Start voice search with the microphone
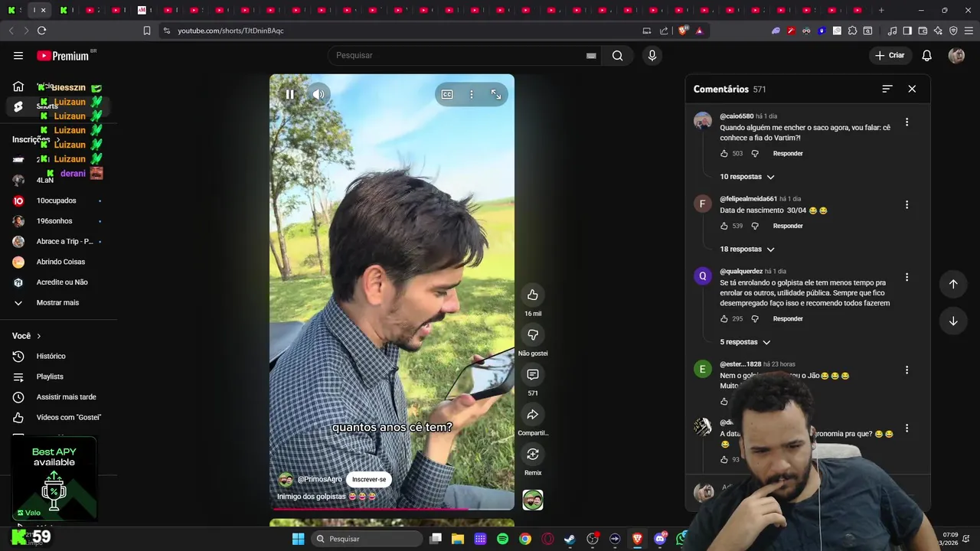This screenshot has width=980, height=551. [652, 56]
